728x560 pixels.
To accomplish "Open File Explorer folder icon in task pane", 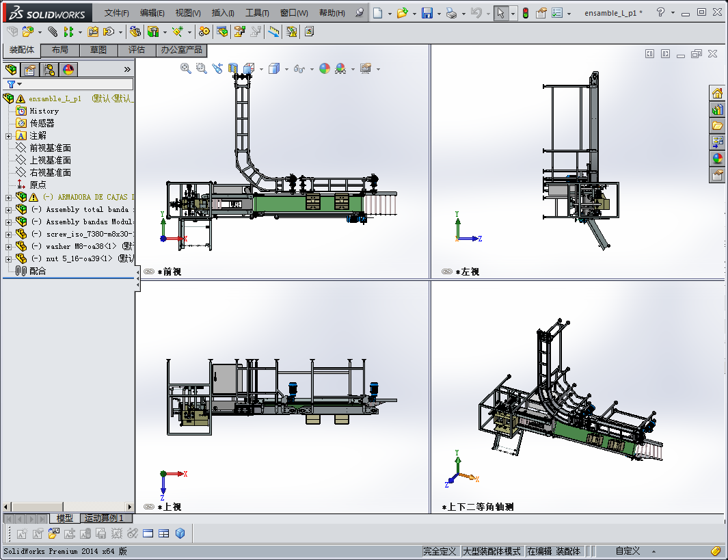I will pos(717,126).
